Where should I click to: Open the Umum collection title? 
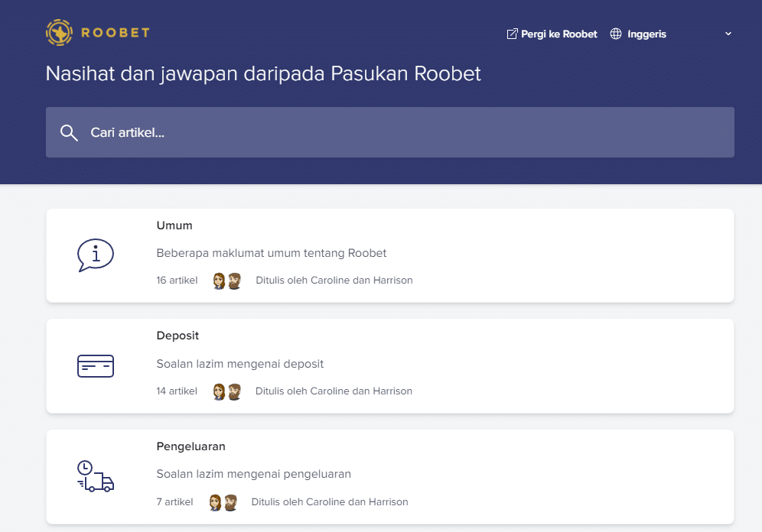[174, 225]
